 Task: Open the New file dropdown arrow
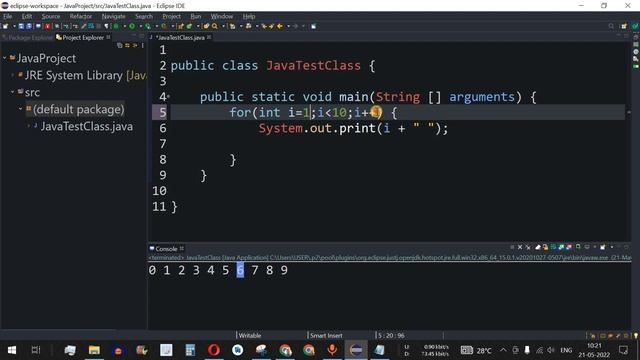point(14,26)
